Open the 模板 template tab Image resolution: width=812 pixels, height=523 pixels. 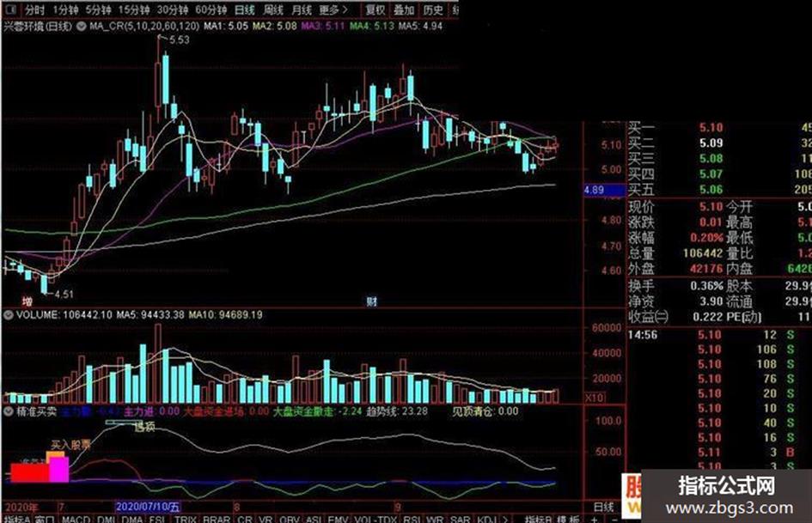point(568,519)
